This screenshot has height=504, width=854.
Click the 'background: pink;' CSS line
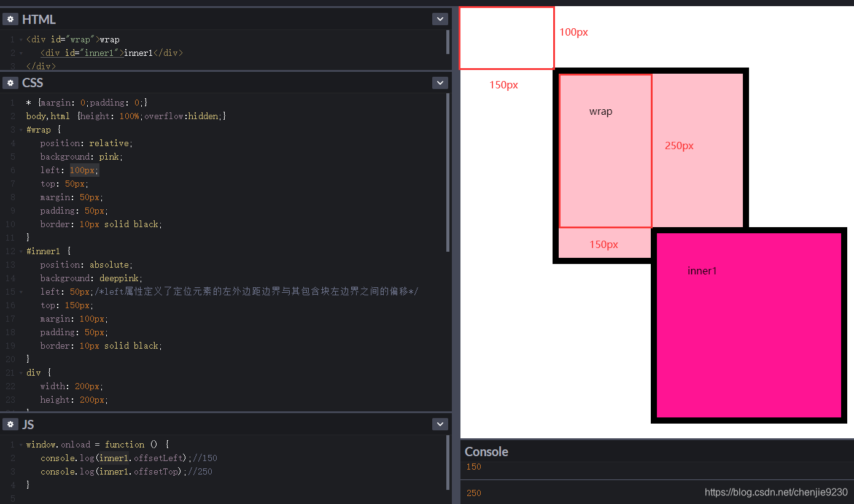(x=82, y=157)
